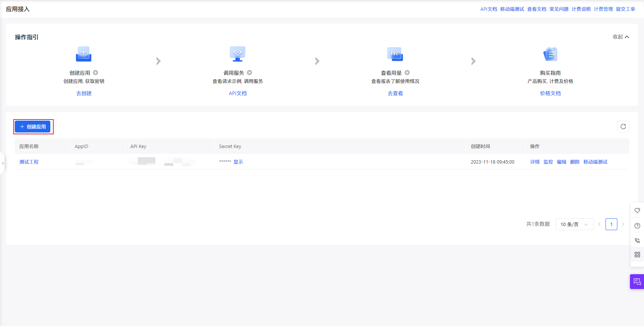Play the 调用服务 tutorial video icon
Viewport: 644px width, 326px height.
(x=249, y=73)
